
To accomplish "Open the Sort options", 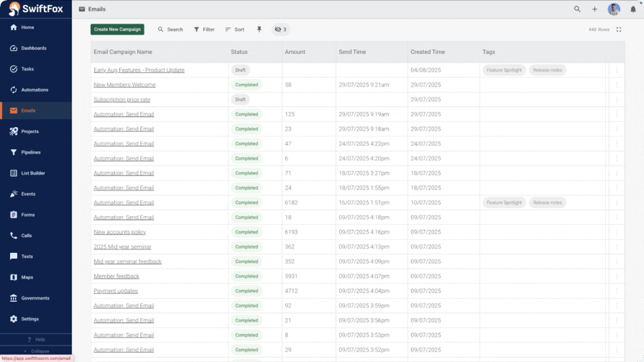I will point(235,30).
